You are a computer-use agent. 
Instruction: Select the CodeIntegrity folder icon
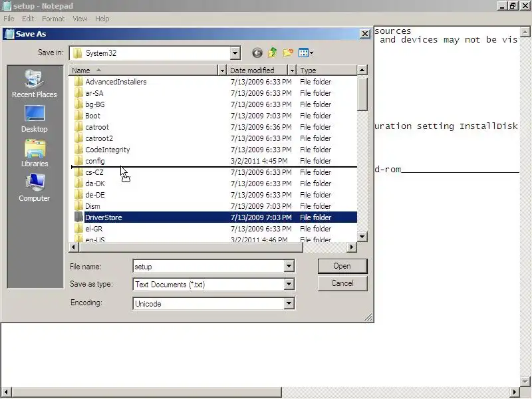78,149
